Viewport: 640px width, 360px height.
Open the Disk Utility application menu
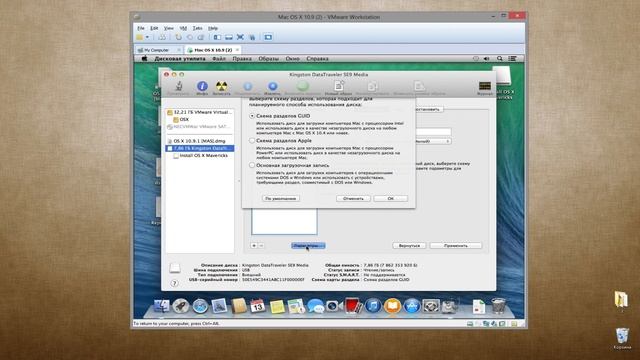[180, 59]
